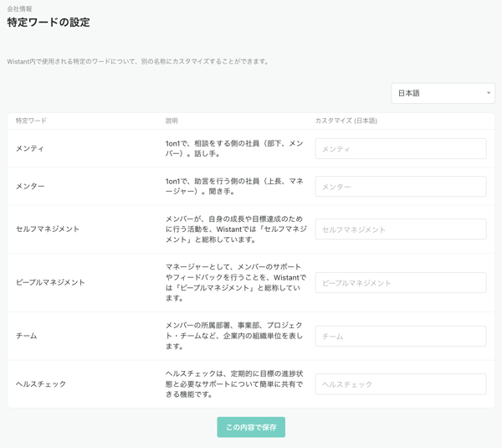The height and width of the screenshot is (448, 502).
Task: Click the メンター customize input field
Action: tap(400, 187)
